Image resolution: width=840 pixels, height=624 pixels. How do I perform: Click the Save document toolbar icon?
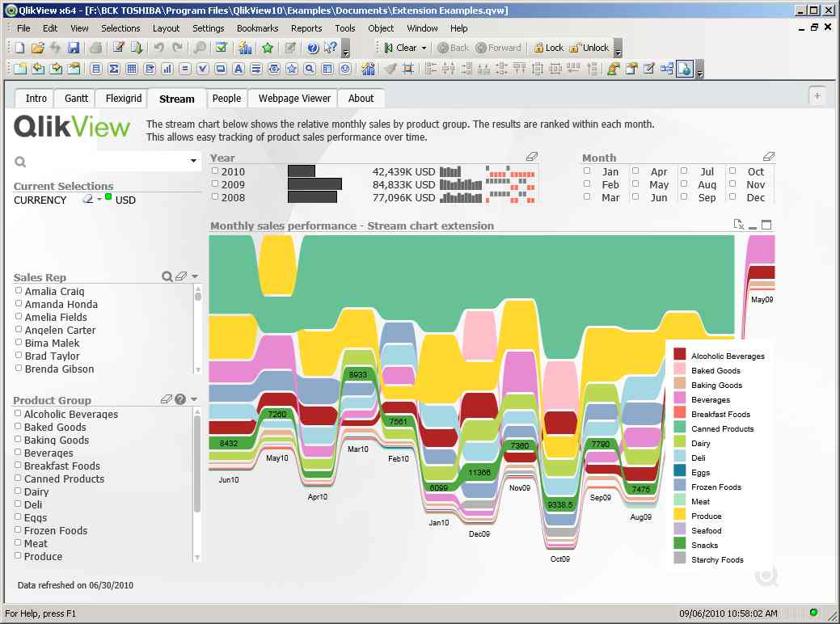coord(74,48)
